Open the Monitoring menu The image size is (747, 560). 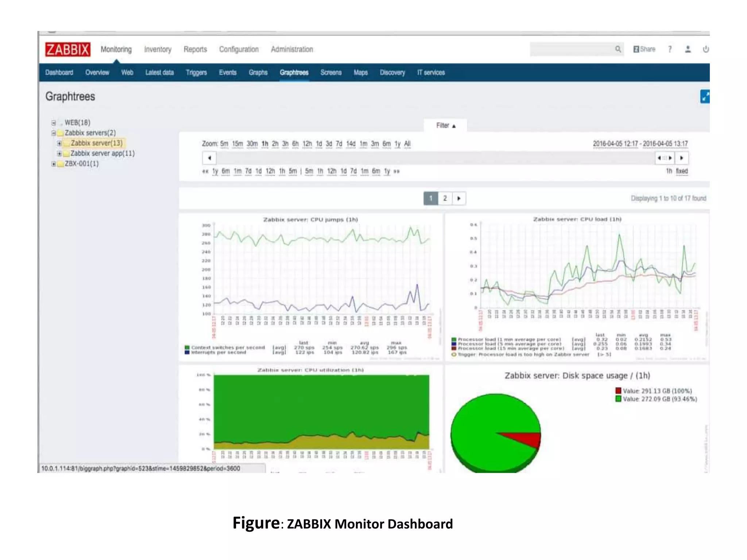coord(116,49)
